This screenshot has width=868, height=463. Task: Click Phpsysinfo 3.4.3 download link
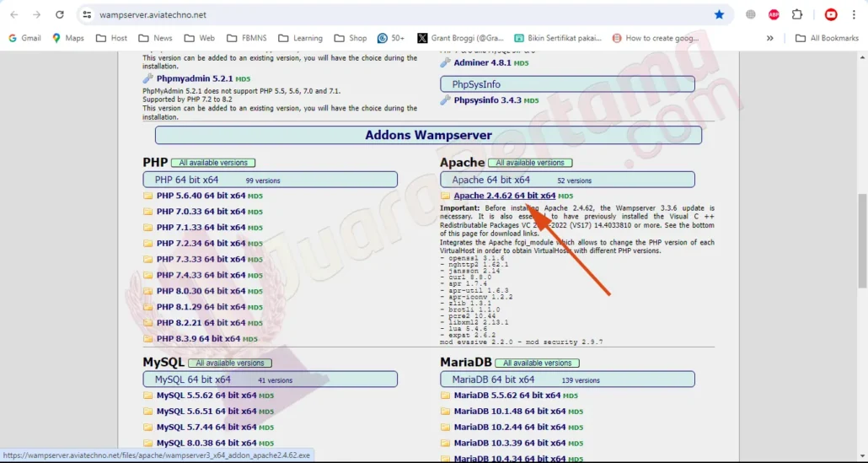point(488,100)
